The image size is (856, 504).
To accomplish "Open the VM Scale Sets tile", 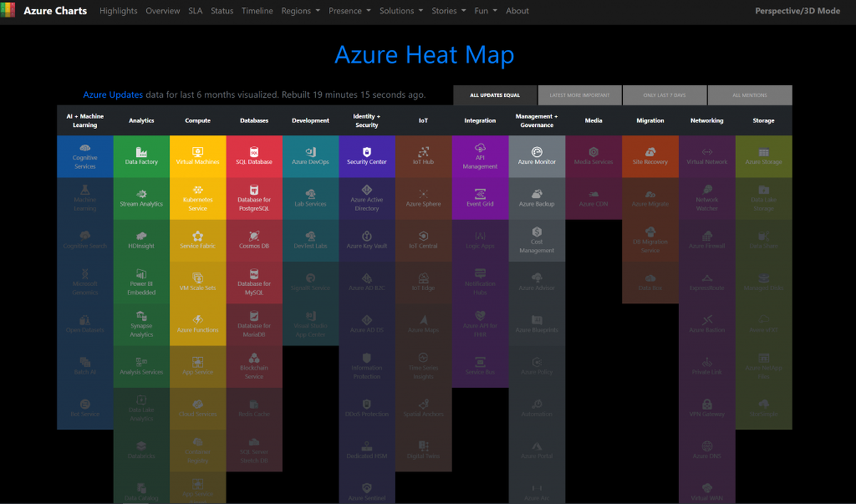I will click(x=198, y=282).
